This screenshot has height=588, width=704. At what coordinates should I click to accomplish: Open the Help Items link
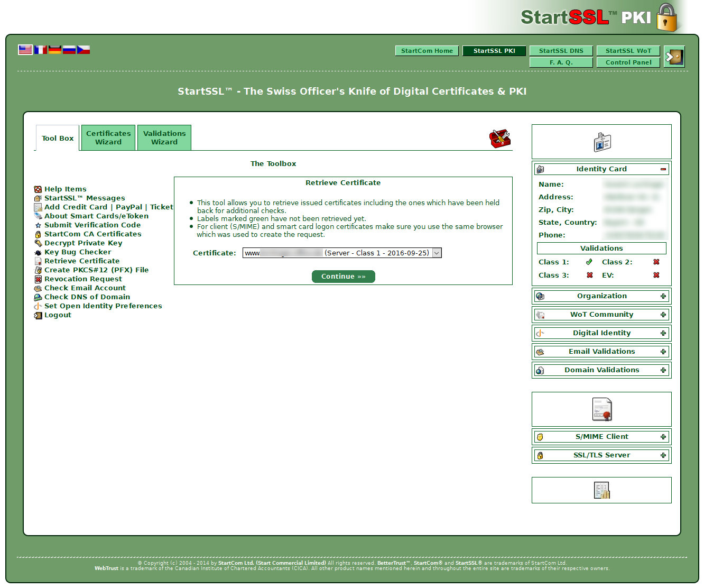pos(66,189)
